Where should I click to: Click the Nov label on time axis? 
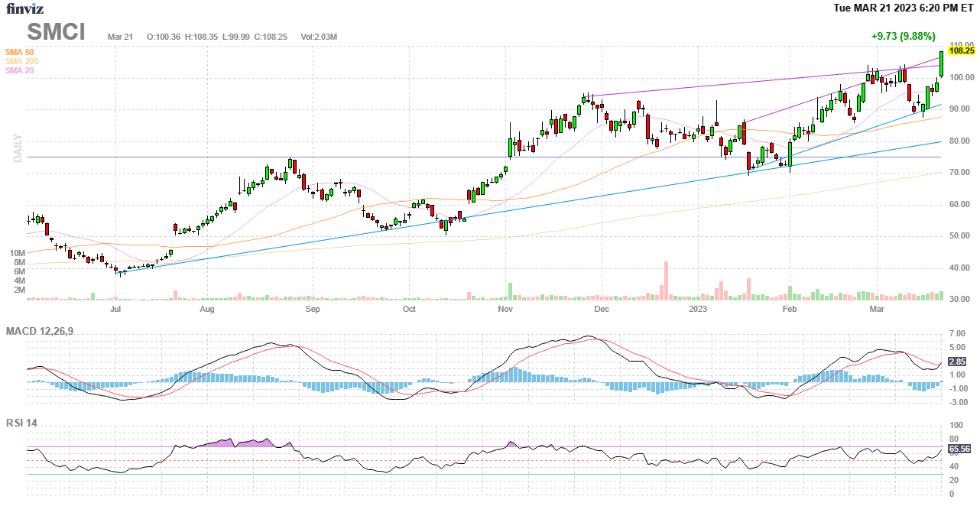click(505, 310)
